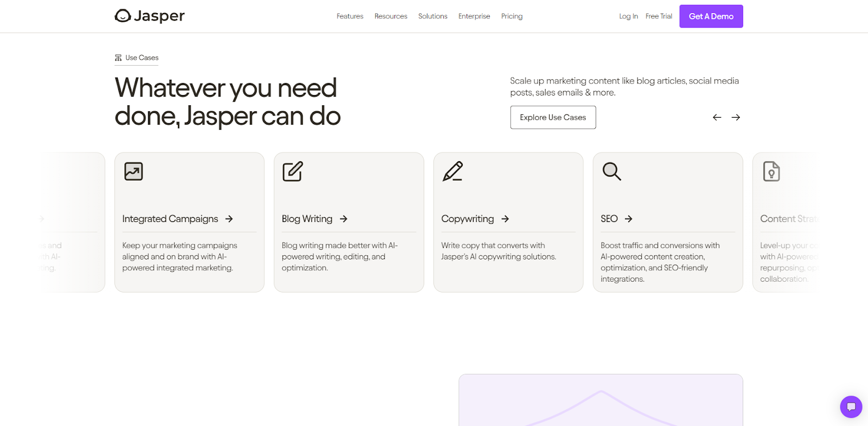Click the Jasper logo
The width and height of the screenshot is (868, 426).
[x=150, y=16]
